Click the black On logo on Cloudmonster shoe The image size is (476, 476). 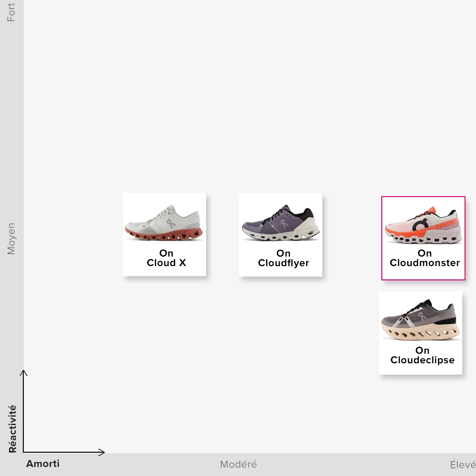419,225
